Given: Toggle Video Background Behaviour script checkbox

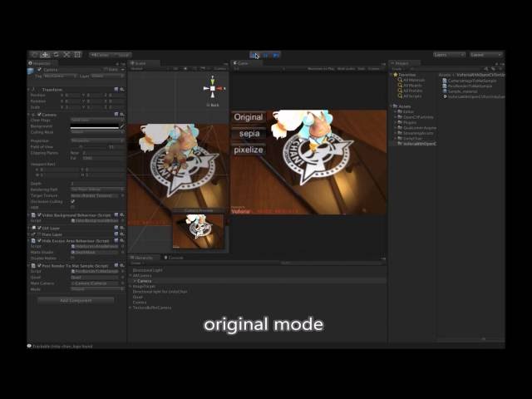Looking at the screenshot, I should pos(39,215).
